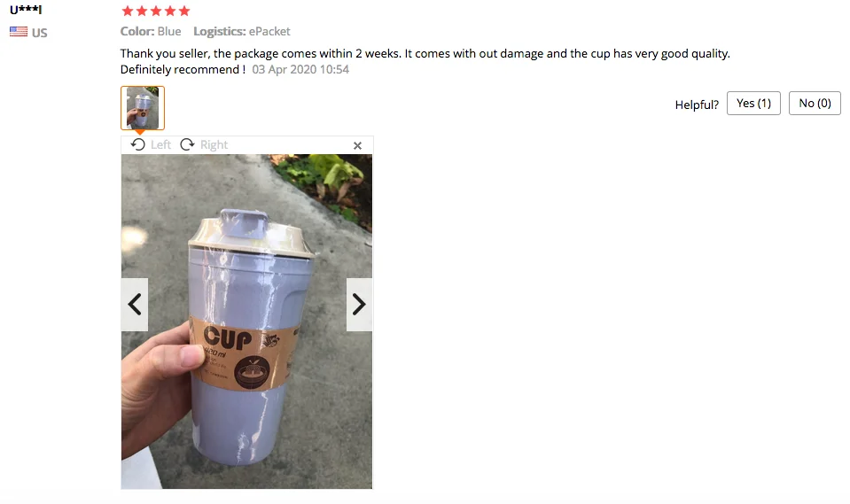Click the five-star rating
This screenshot has width=850, height=504.
pyautogui.click(x=156, y=11)
